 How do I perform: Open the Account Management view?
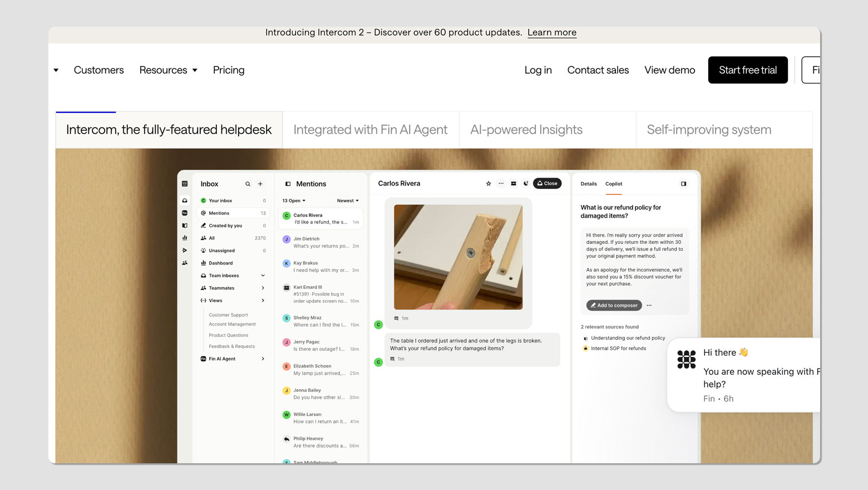232,324
